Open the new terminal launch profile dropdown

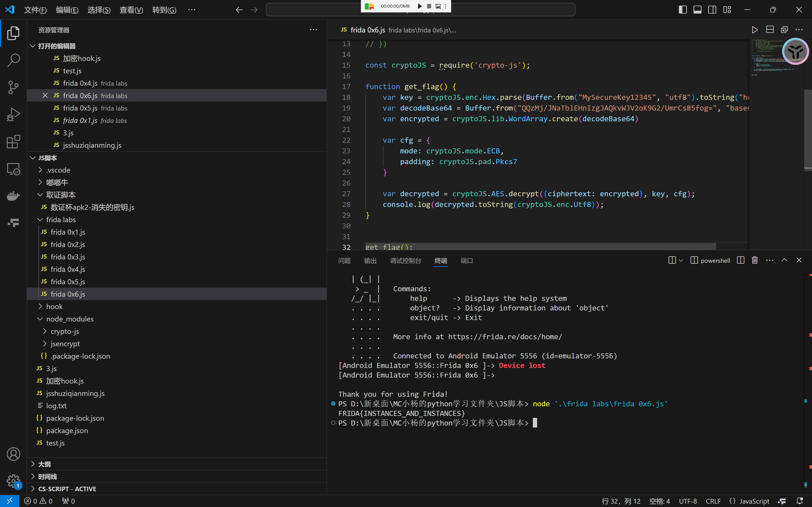point(681,260)
